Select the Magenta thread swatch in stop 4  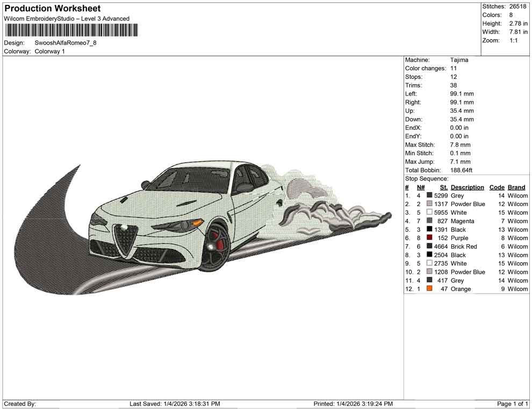click(429, 221)
